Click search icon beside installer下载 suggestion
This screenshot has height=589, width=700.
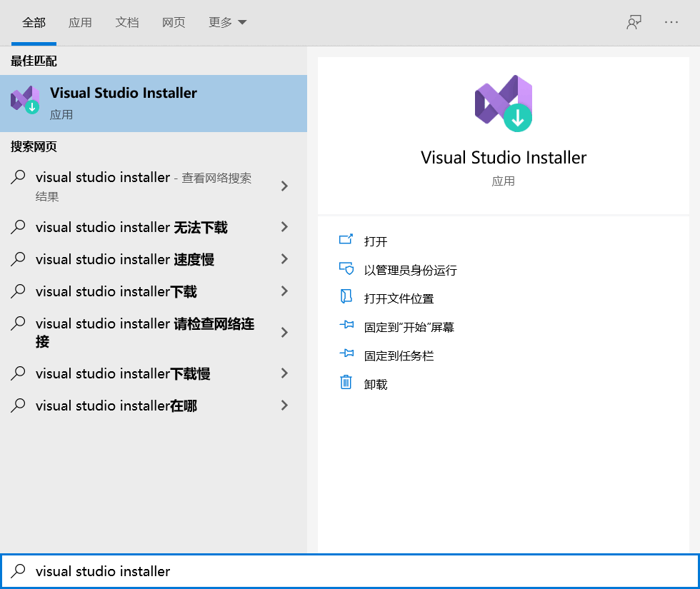18,291
